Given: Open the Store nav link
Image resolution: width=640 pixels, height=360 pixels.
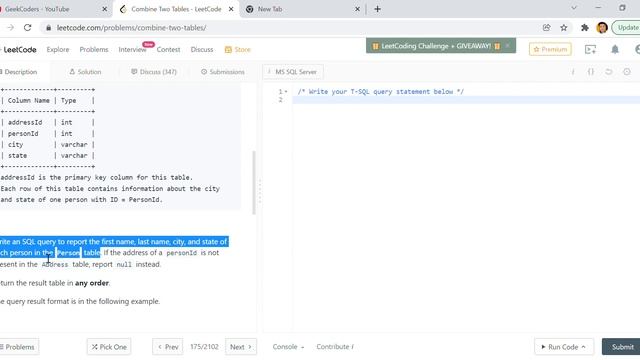Looking at the screenshot, I should (238, 49).
